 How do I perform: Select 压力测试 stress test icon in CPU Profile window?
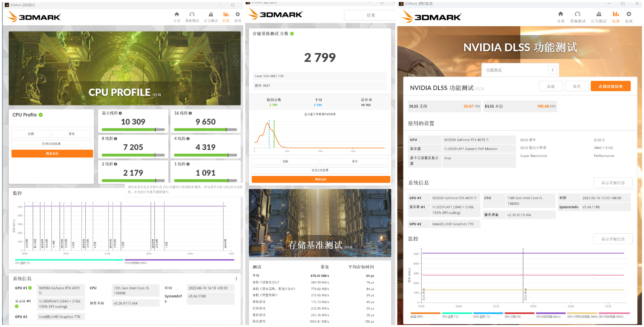211,14
